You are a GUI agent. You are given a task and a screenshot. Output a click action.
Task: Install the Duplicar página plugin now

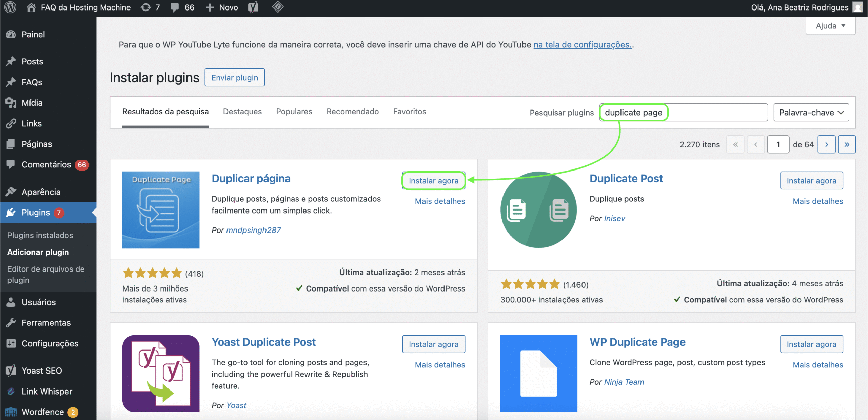(433, 181)
